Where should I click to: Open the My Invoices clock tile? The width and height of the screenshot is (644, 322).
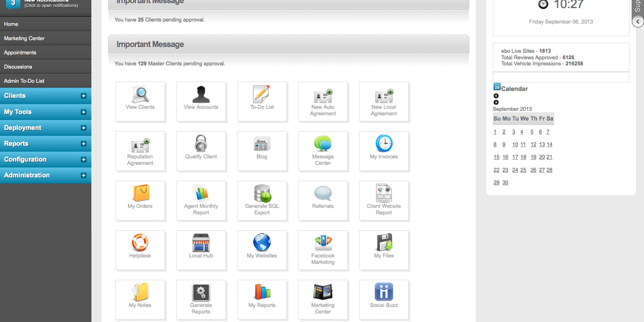tap(384, 151)
